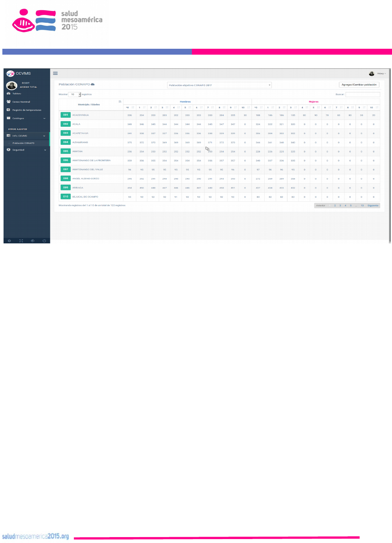Toggle fullscreen icon at sidebar bottom
Viewport: 392px width, 543px height.
(21, 241)
